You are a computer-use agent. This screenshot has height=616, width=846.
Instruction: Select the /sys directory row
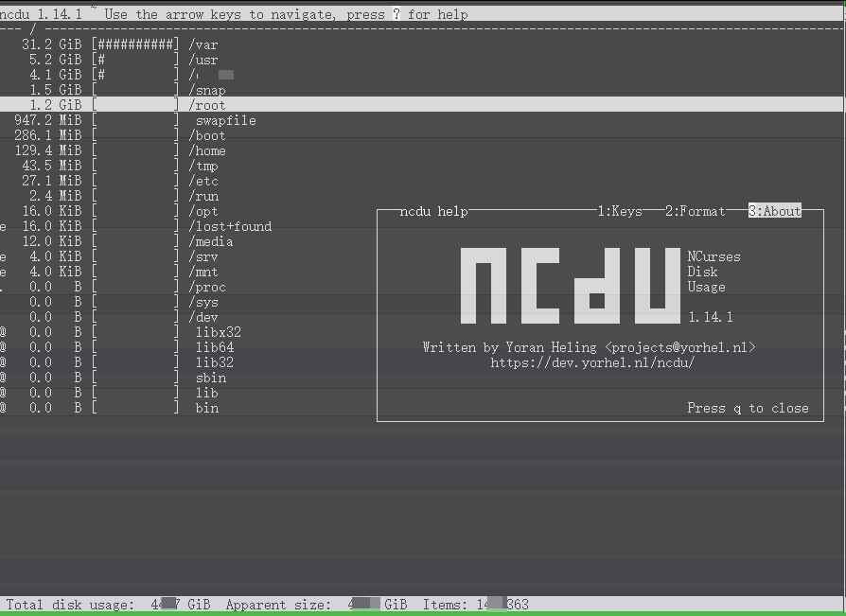189,302
